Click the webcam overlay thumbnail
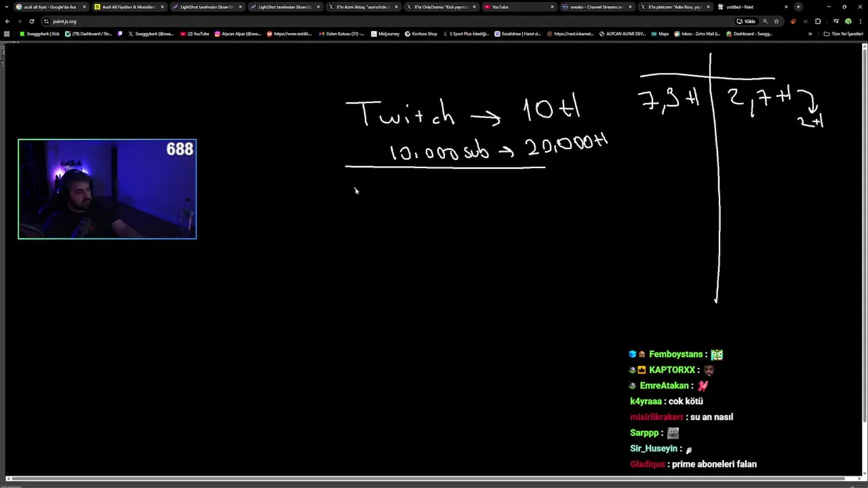868x488 pixels. pyautogui.click(x=107, y=189)
